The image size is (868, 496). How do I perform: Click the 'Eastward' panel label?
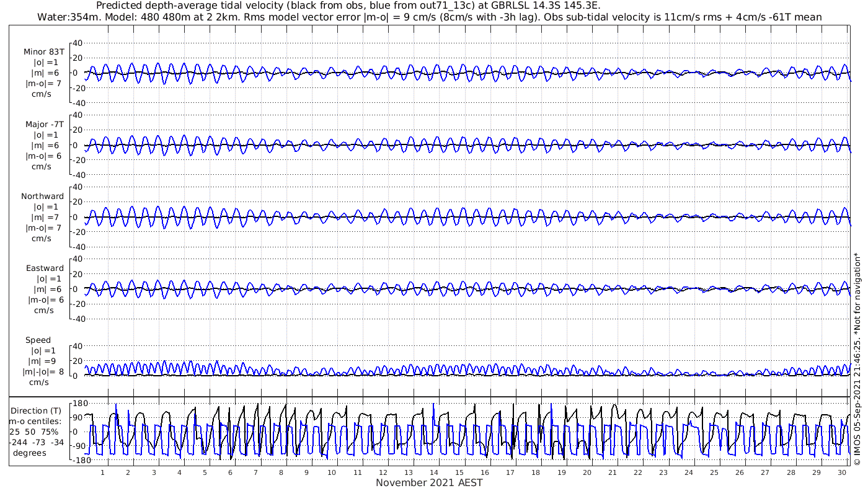(44, 268)
